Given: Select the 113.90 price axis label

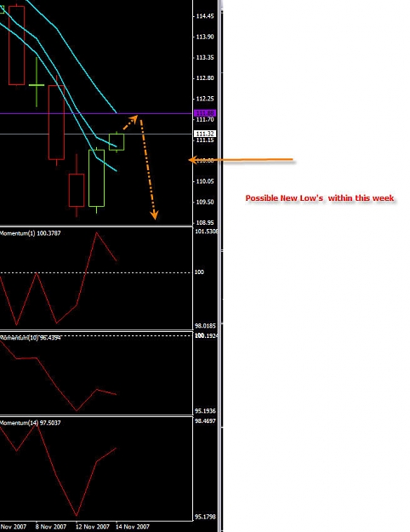Looking at the screenshot, I should click(205, 37).
